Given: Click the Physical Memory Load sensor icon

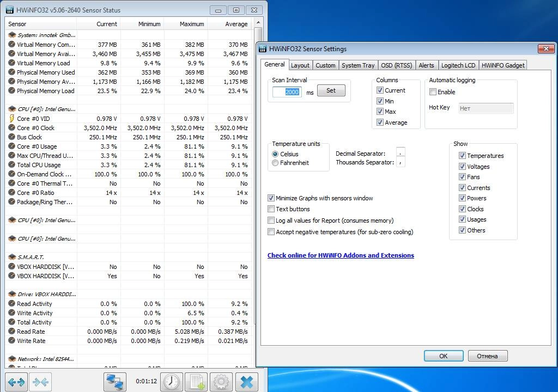Looking at the screenshot, I should click(12, 91).
